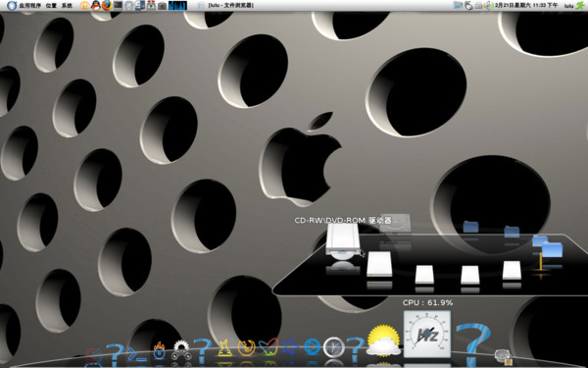Launch the orange Firefox outline icon in dock
This screenshot has height=368, width=588.
point(246,347)
